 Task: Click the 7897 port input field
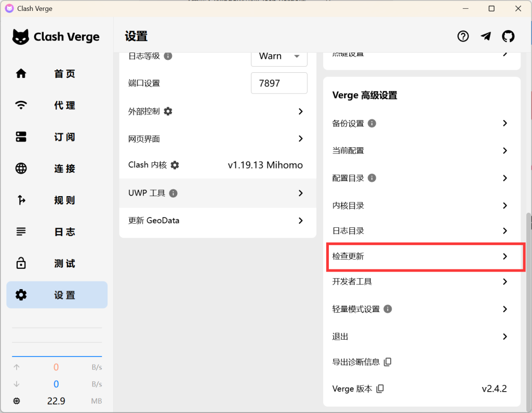pyautogui.click(x=279, y=83)
